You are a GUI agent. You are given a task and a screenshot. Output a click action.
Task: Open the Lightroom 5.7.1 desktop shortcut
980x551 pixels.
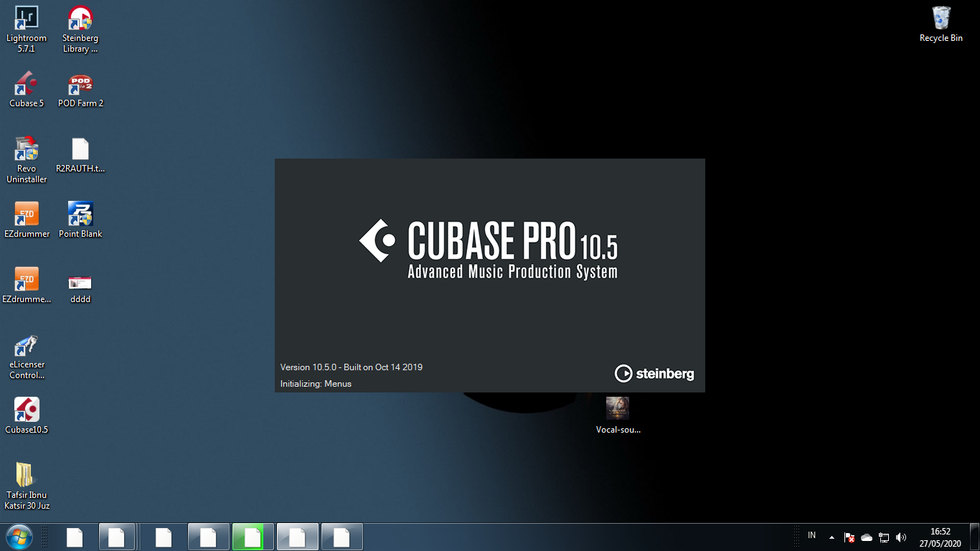(x=27, y=29)
